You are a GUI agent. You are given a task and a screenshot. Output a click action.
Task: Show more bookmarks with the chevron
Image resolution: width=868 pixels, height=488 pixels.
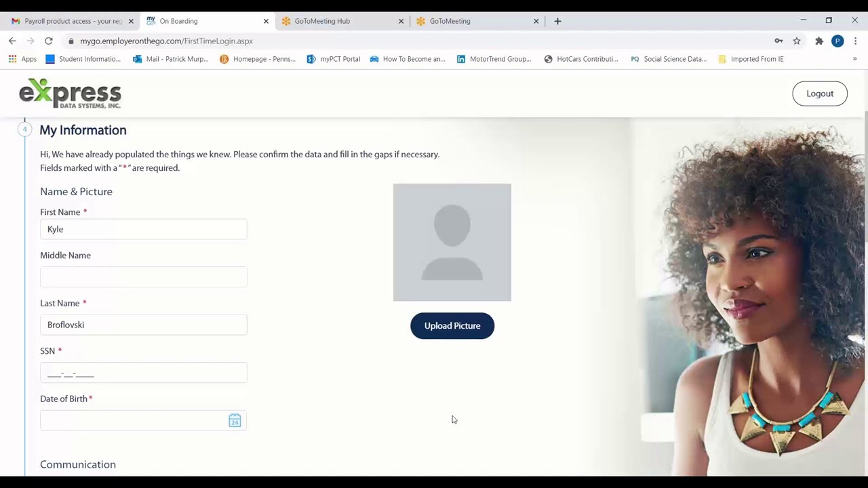click(x=854, y=59)
